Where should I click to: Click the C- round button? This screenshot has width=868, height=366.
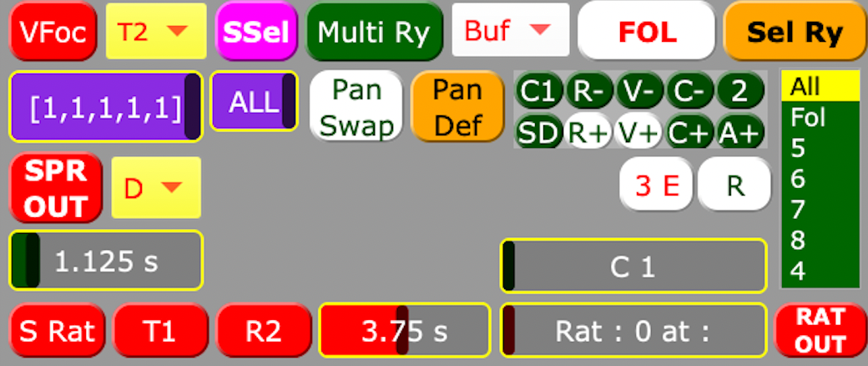pyautogui.click(x=689, y=90)
